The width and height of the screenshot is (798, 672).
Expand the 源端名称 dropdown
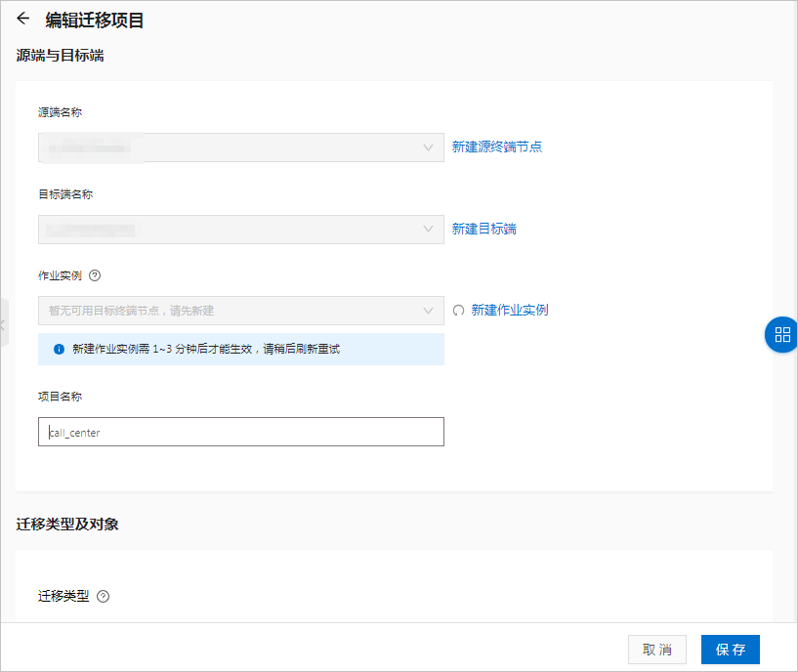pos(428,147)
